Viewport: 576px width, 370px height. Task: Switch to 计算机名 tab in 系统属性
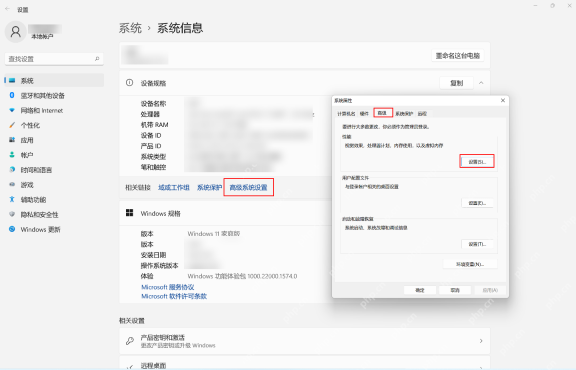pyautogui.click(x=346, y=114)
